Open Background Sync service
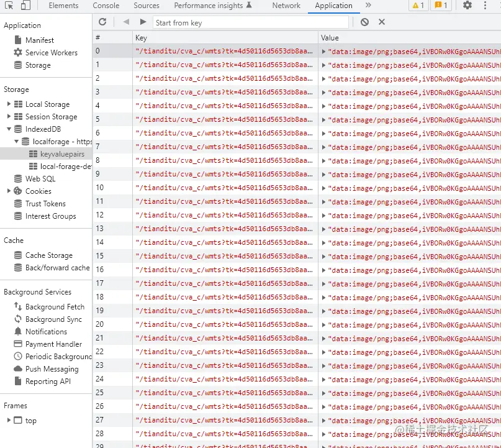The image size is (501, 448). [x=53, y=319]
